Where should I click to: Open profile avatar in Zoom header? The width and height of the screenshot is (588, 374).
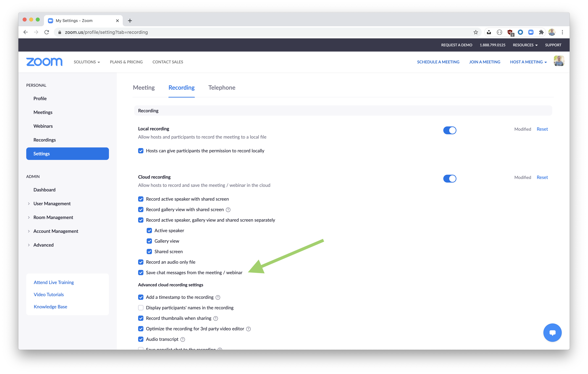click(x=559, y=61)
